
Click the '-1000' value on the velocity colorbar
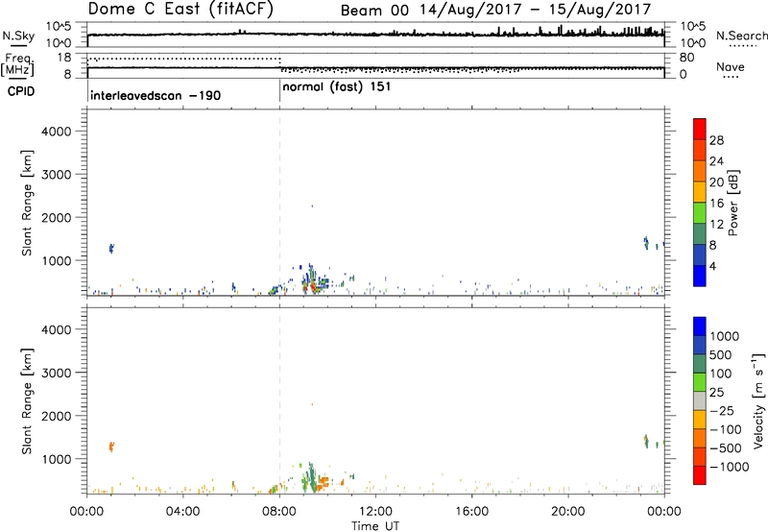coord(729,467)
